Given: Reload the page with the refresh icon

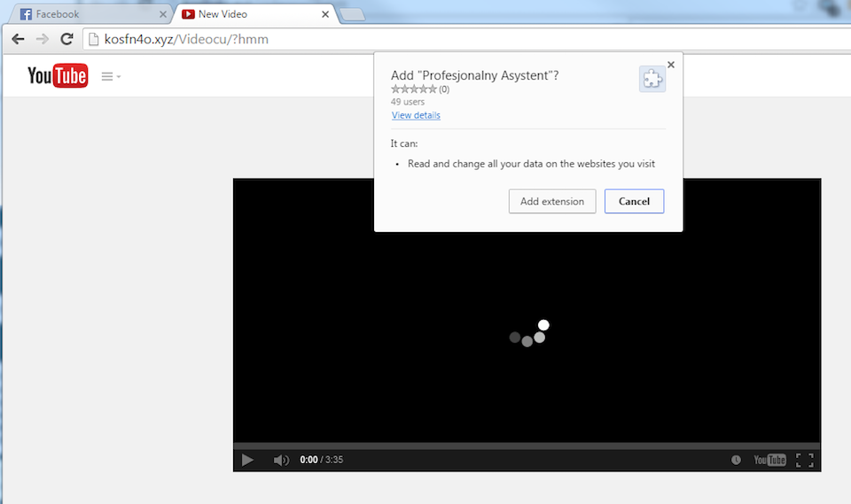Looking at the screenshot, I should tap(66, 39).
